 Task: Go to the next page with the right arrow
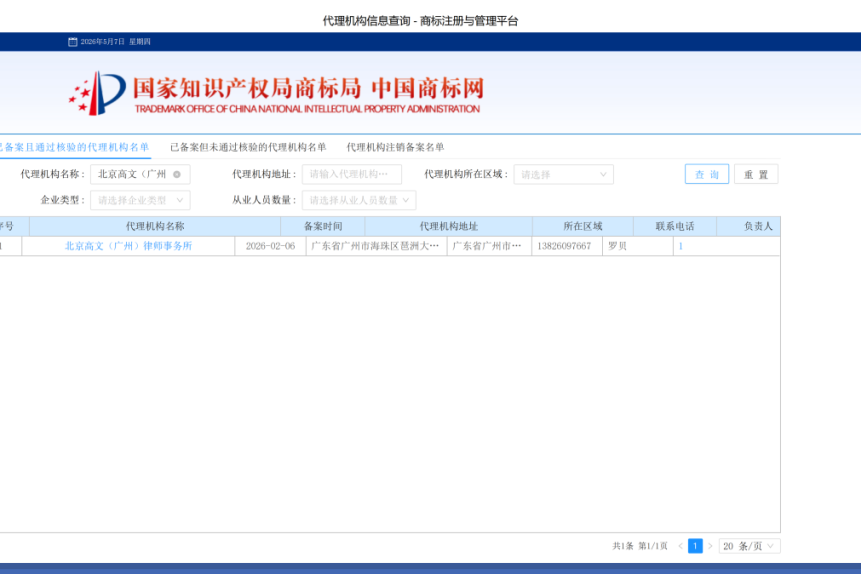pos(710,546)
